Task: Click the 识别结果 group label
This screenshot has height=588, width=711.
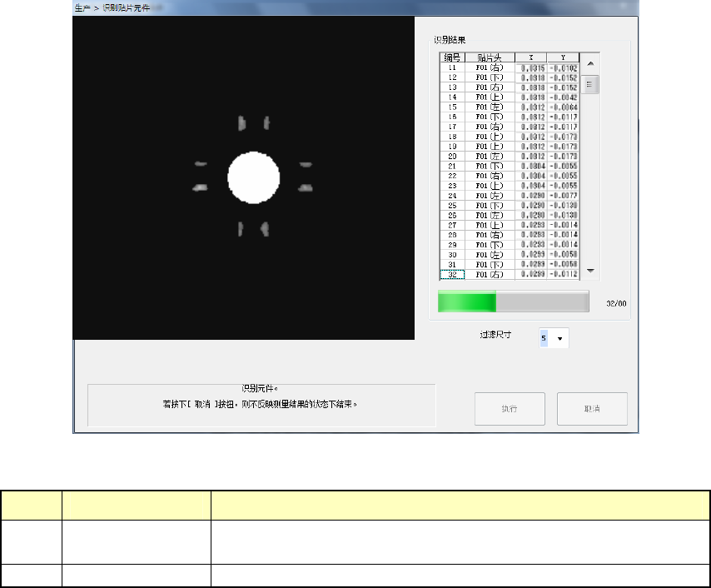Action: (450, 40)
